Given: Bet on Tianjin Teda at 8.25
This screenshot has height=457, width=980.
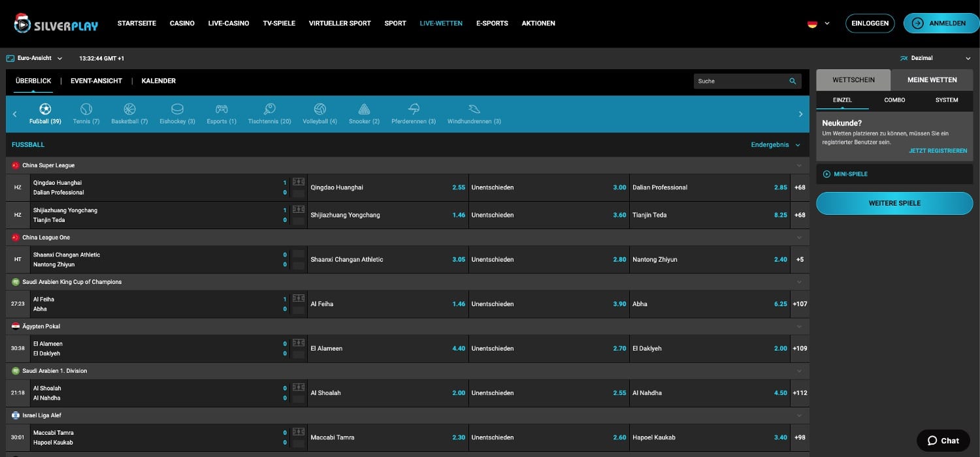Looking at the screenshot, I should [x=710, y=215].
